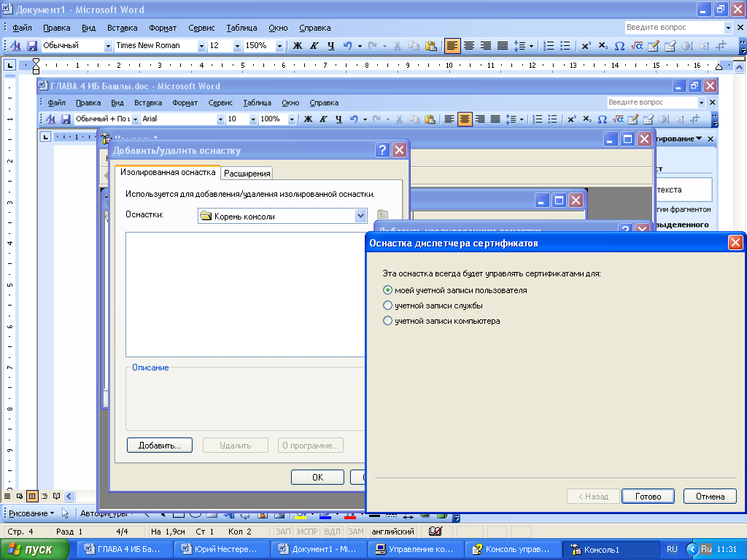The height and width of the screenshot is (560, 747).
Task: Expand line spacing dropdown arrow in Документ1
Action: (531, 46)
